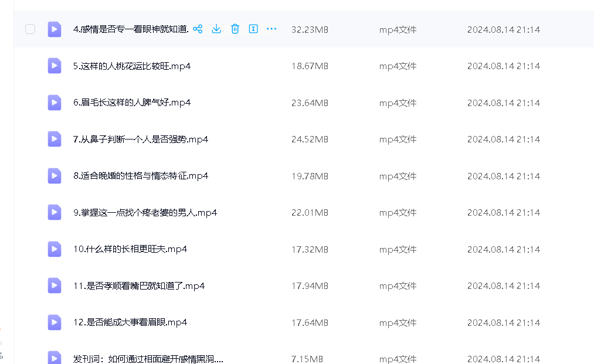
Task: Open 9.掌握这一点找个疼老婆的男人.mp4
Action: (x=145, y=213)
